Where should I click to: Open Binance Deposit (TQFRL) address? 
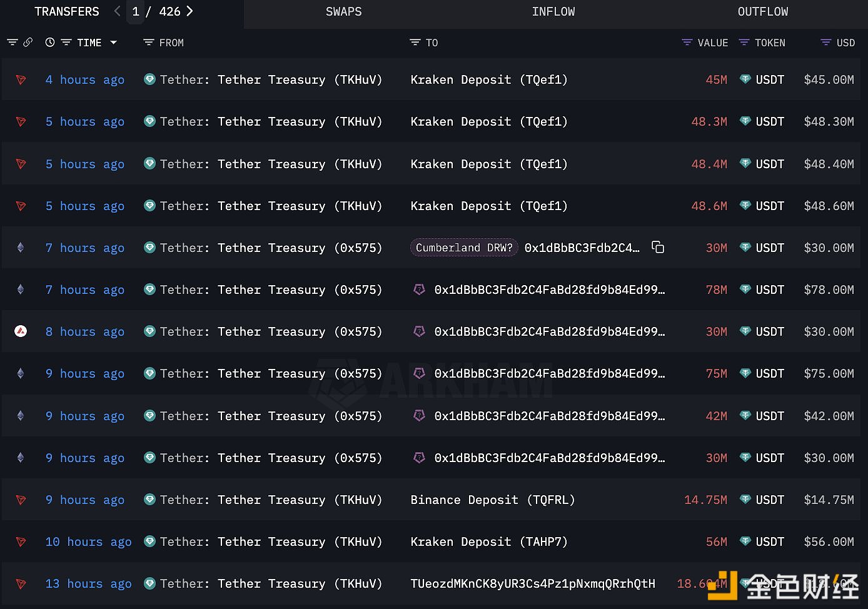coord(493,500)
